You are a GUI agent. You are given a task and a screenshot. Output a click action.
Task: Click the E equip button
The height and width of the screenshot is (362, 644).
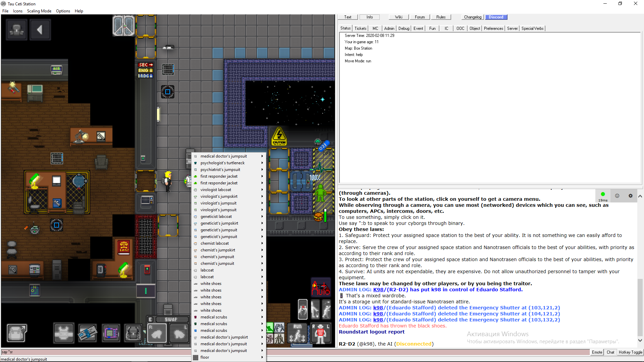coord(151,319)
